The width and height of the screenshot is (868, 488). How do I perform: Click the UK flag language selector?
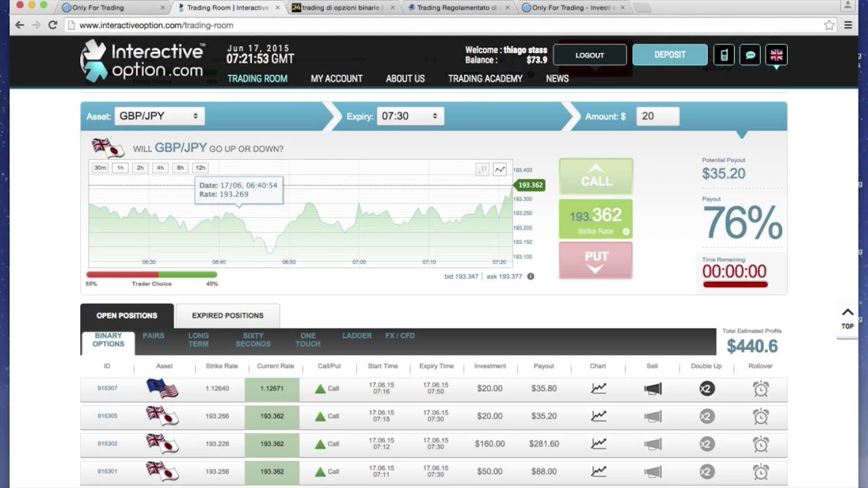[x=776, y=55]
